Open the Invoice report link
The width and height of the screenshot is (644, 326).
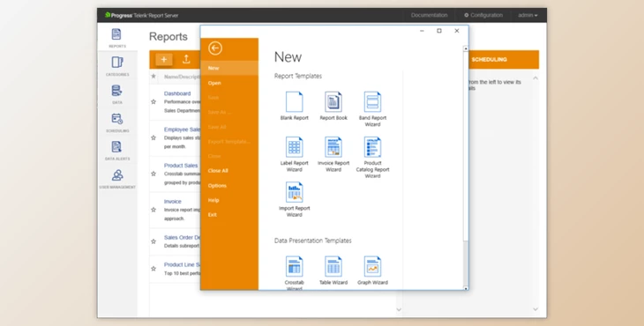(173, 202)
